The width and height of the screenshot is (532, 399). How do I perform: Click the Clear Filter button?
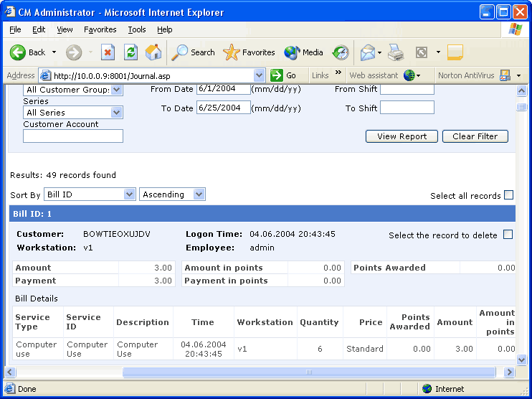[475, 136]
